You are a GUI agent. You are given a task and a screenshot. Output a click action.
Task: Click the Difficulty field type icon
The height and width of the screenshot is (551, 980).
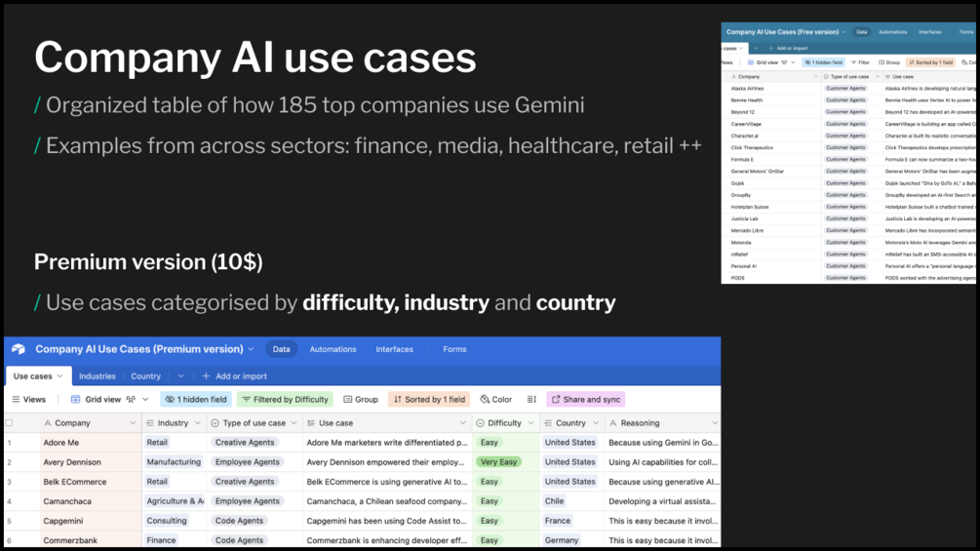tap(480, 423)
